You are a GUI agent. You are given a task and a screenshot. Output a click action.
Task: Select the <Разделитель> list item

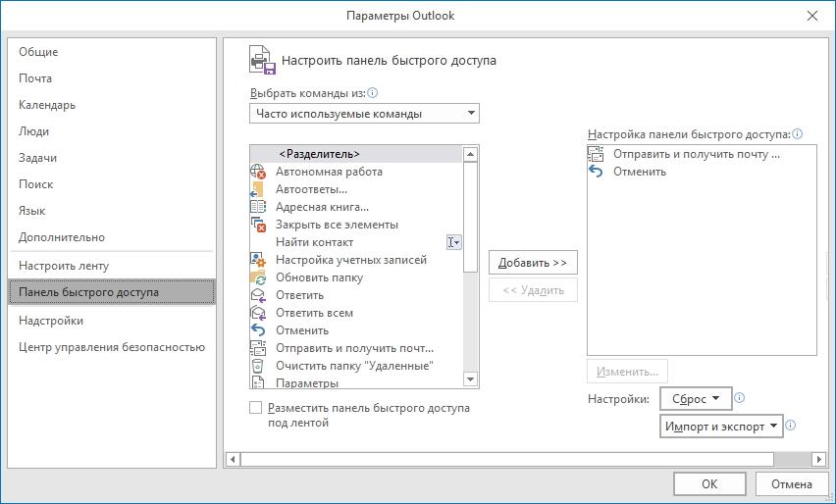(355, 154)
